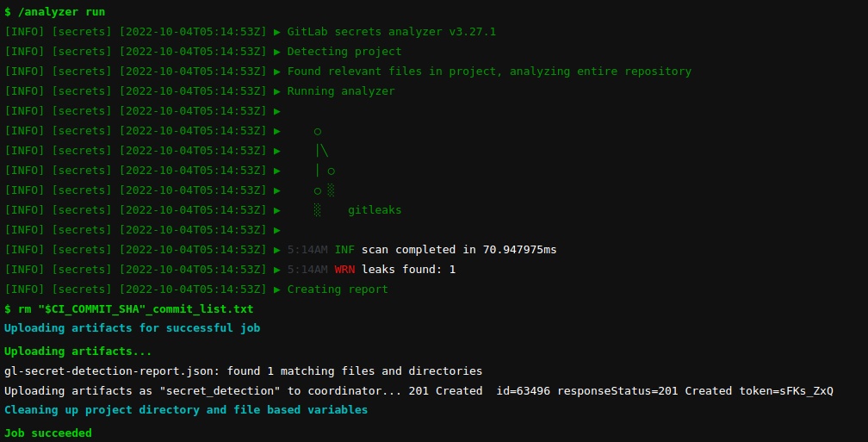Click "responseStatus=201 Created" text

click(x=644, y=391)
